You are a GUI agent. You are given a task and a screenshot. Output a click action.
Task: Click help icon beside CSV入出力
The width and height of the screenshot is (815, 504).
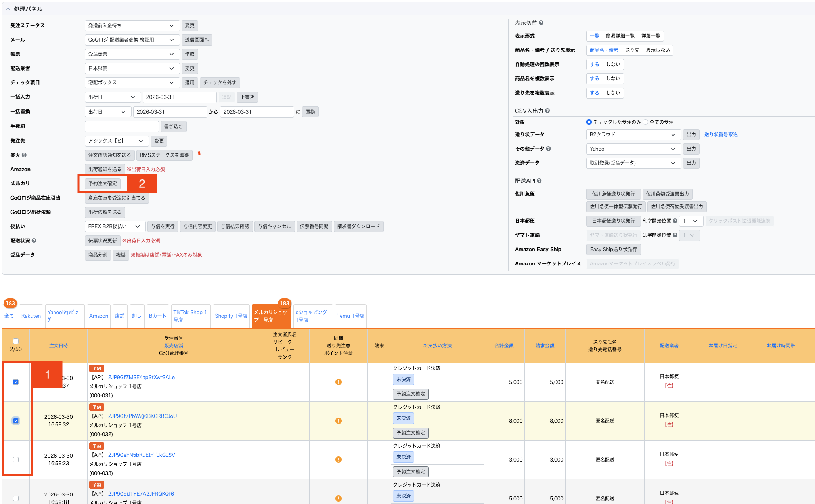coord(547,111)
